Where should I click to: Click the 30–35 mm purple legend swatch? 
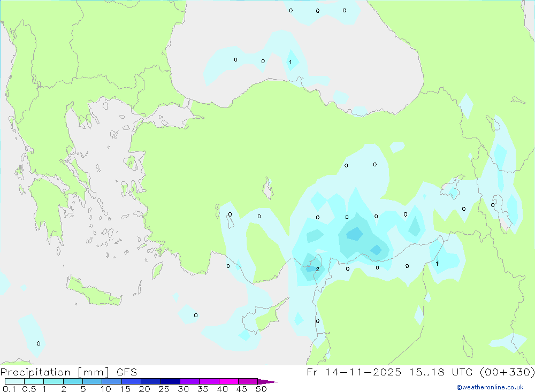coord(190,381)
